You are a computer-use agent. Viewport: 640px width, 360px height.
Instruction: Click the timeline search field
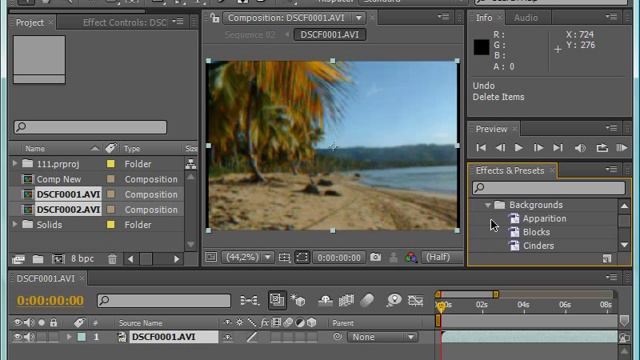point(164,301)
